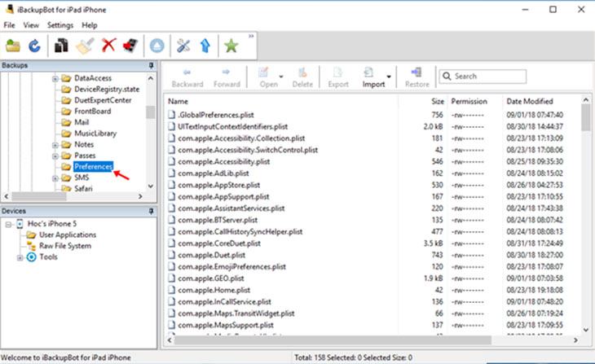This screenshot has height=364, width=595.
Task: Click the file list scroll right arrow
Action: 575,340
